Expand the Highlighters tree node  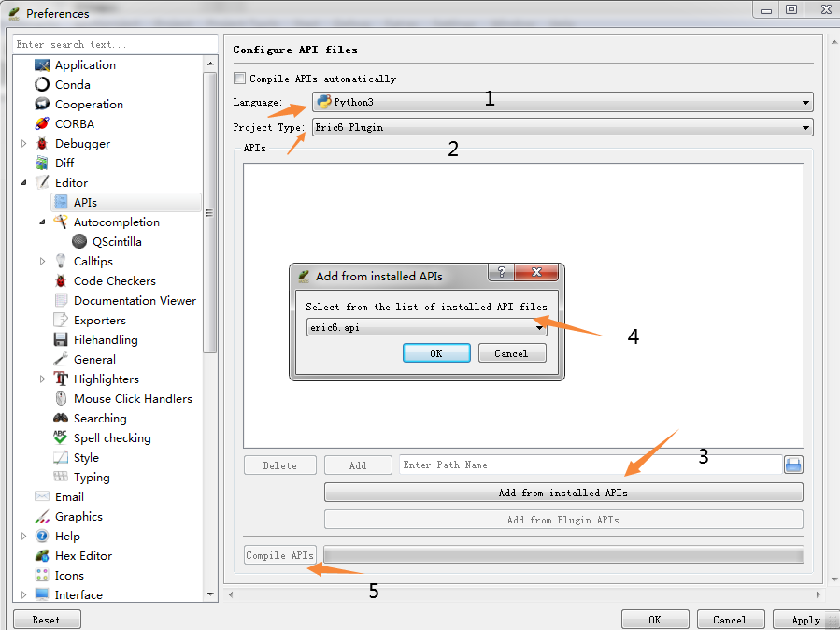tap(42, 379)
